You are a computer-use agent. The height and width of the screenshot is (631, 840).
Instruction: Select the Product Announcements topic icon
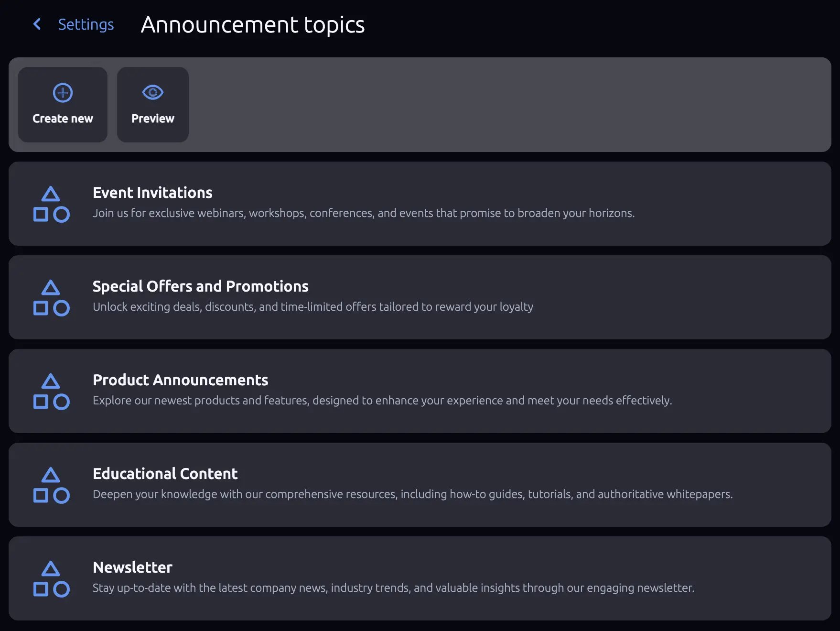pyautogui.click(x=52, y=391)
